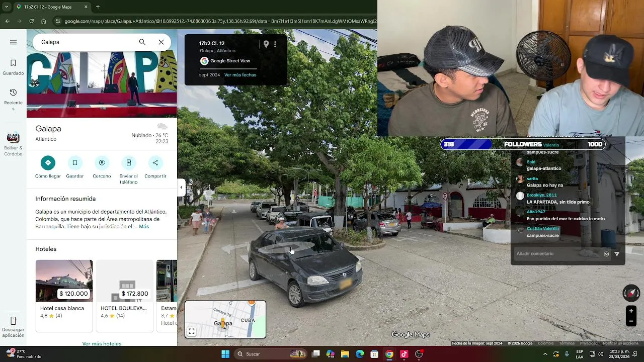Zoom in with the plus button
This screenshot has width=644, height=362.
[631, 311]
